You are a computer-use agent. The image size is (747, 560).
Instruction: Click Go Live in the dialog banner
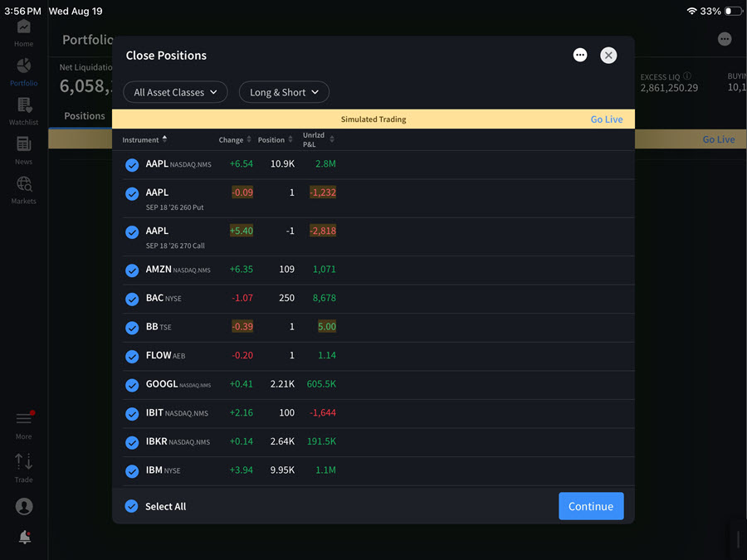point(607,119)
